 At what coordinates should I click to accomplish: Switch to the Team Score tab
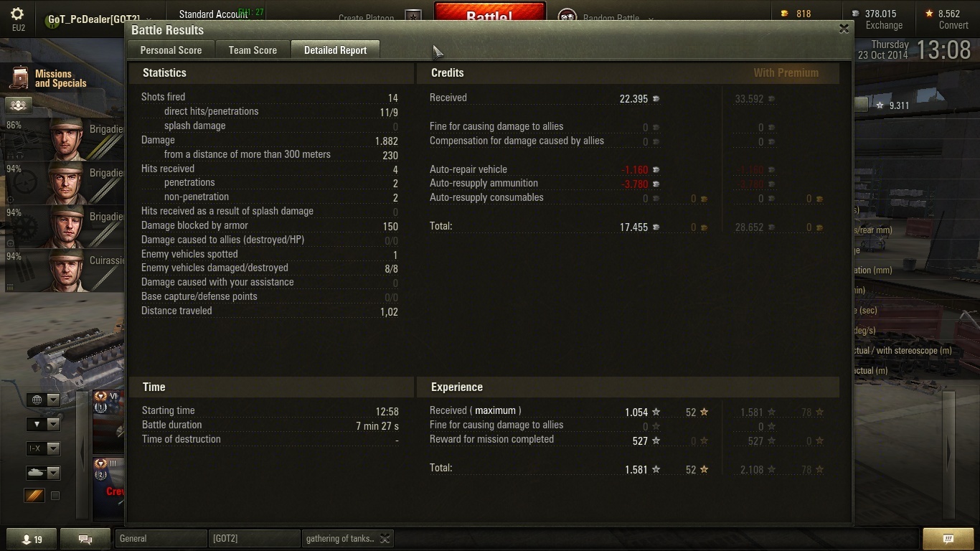[x=253, y=50]
